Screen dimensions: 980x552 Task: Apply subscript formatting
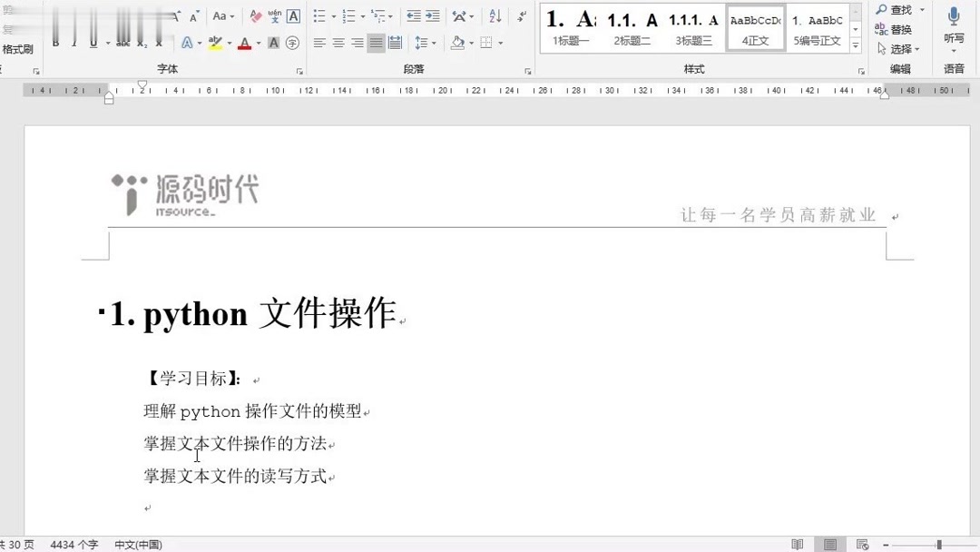(141, 43)
